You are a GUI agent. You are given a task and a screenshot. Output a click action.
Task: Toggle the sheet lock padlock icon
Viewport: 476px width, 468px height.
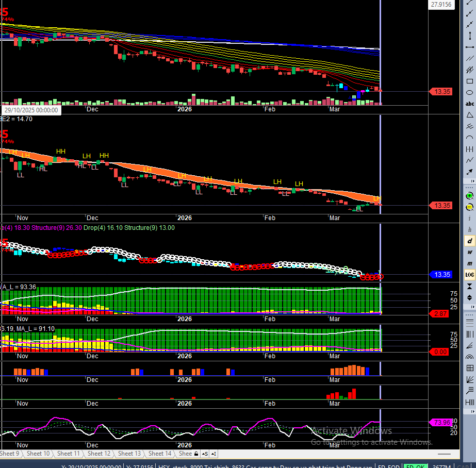tap(196, 454)
